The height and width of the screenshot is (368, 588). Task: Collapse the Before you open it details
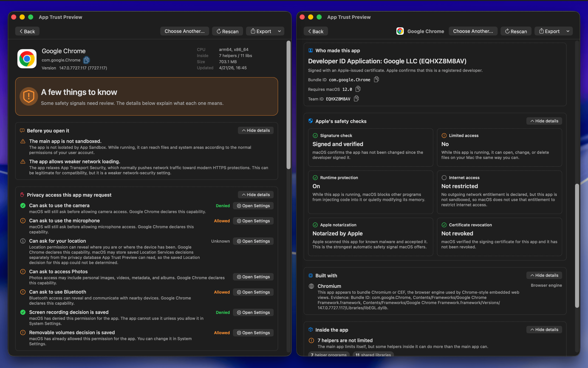point(256,130)
